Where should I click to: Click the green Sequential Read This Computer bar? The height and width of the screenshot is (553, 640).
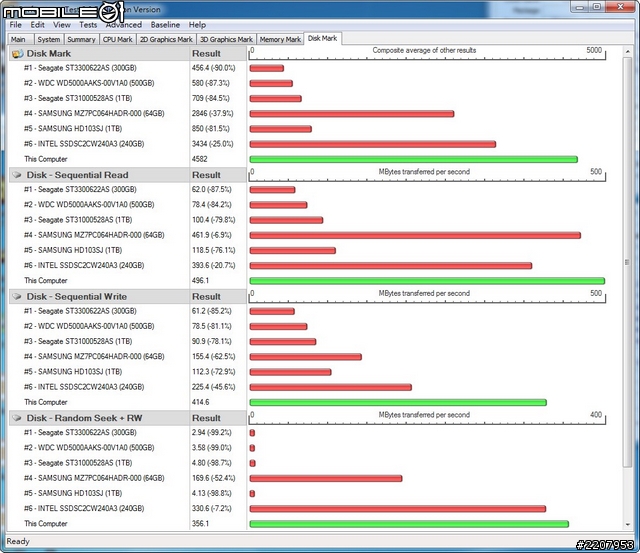427,281
